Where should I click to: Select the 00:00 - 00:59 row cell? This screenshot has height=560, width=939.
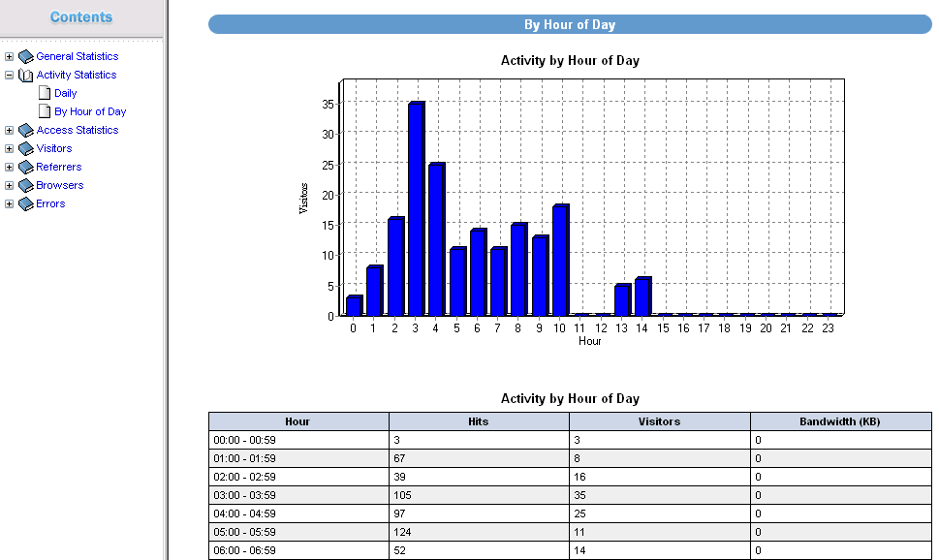298,440
